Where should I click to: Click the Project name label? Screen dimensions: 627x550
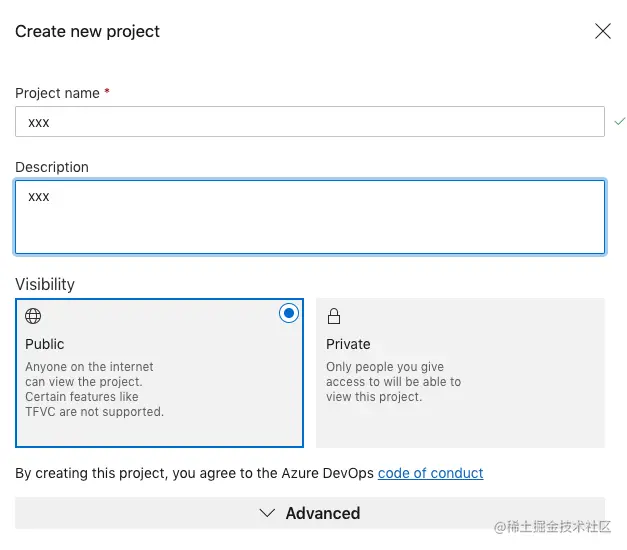click(57, 93)
